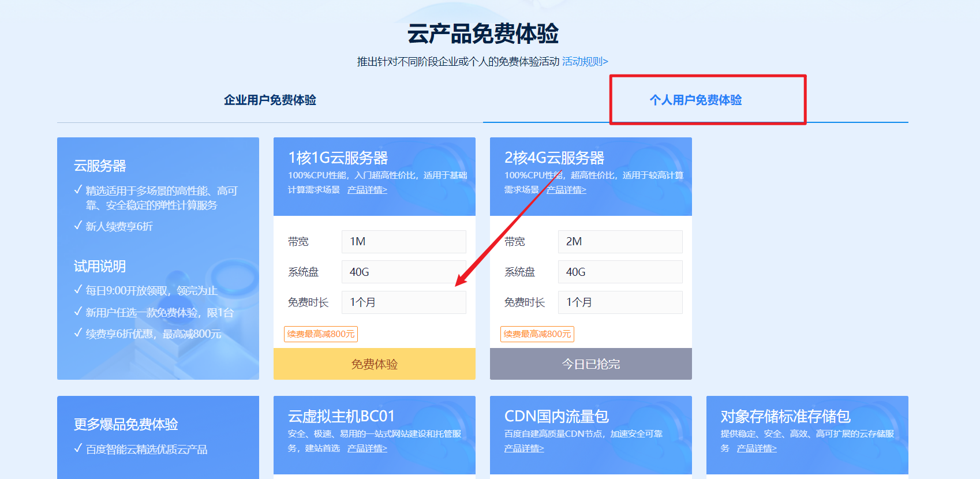980x479 pixels.
Task: Open 产品详情 for 对象存储标准存储包
Action: 757,448
